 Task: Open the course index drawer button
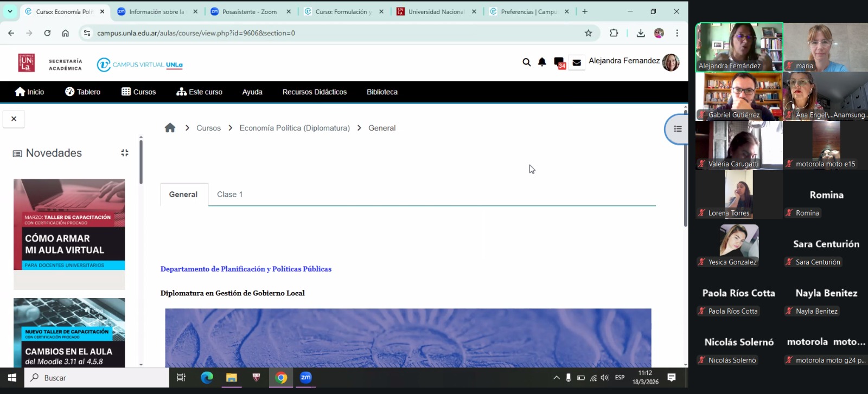[x=678, y=129]
